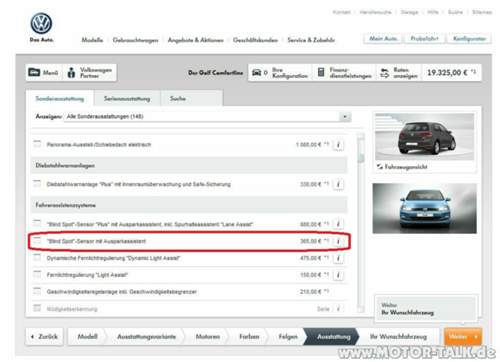Tick Fernlichtregulierung Light Assist checkbox
500x362 pixels.
[37, 274]
